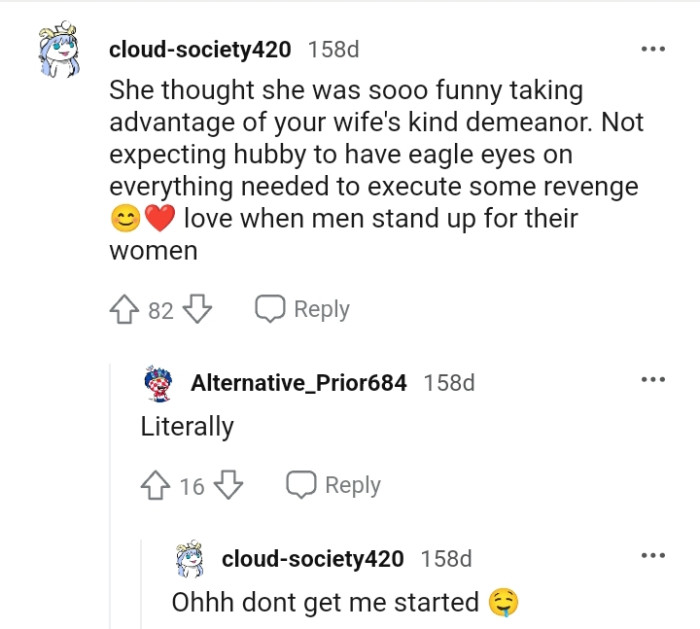Reply to the top cloud-society420 comment
This screenshot has height=629, width=700.
302,310
